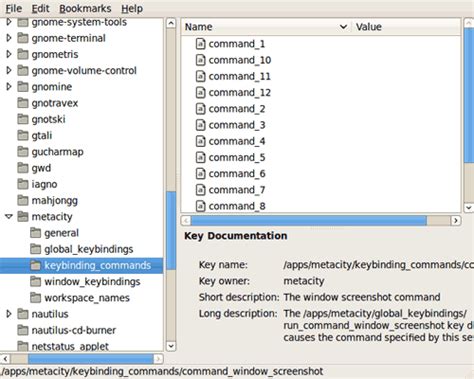Click the Value column header
Image resolution: width=474 pixels, height=379 pixels.
[x=406, y=27]
